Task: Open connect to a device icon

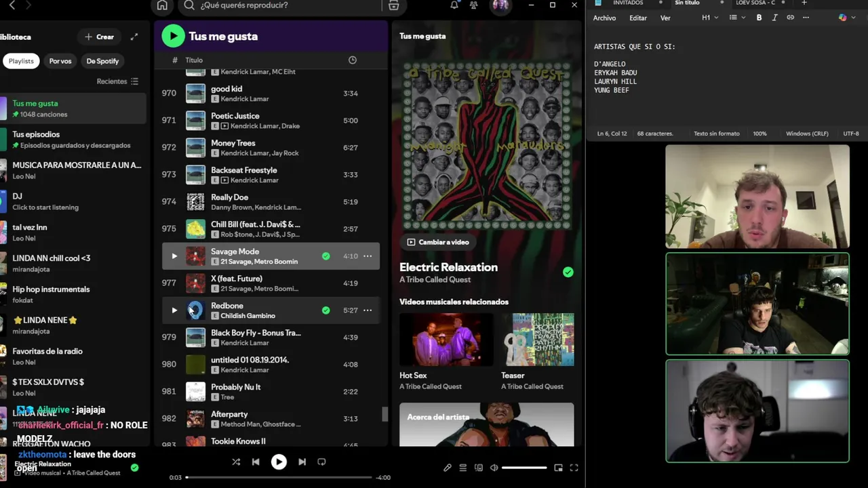Action: click(x=479, y=468)
